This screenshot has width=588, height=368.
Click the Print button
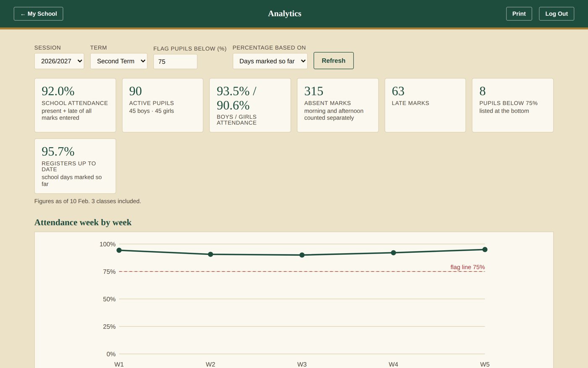click(519, 14)
